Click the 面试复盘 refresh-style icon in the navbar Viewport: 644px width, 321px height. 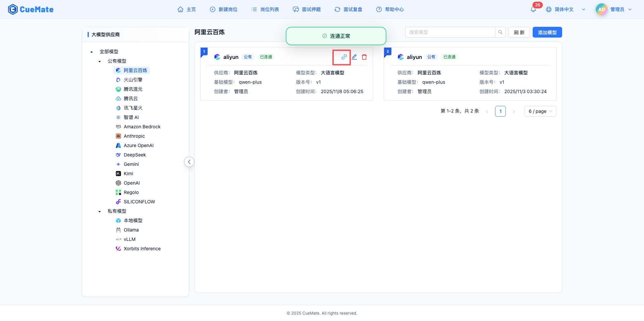coord(337,9)
